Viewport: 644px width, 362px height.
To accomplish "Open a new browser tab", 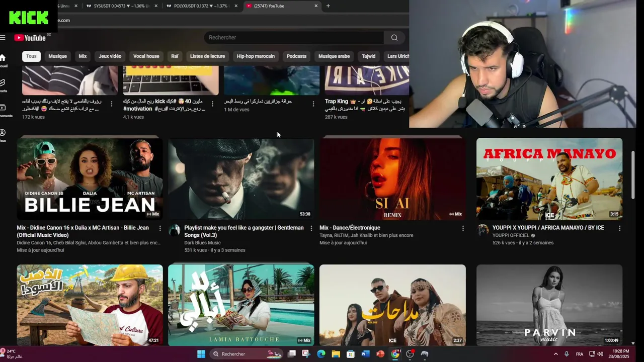I will click(x=328, y=6).
